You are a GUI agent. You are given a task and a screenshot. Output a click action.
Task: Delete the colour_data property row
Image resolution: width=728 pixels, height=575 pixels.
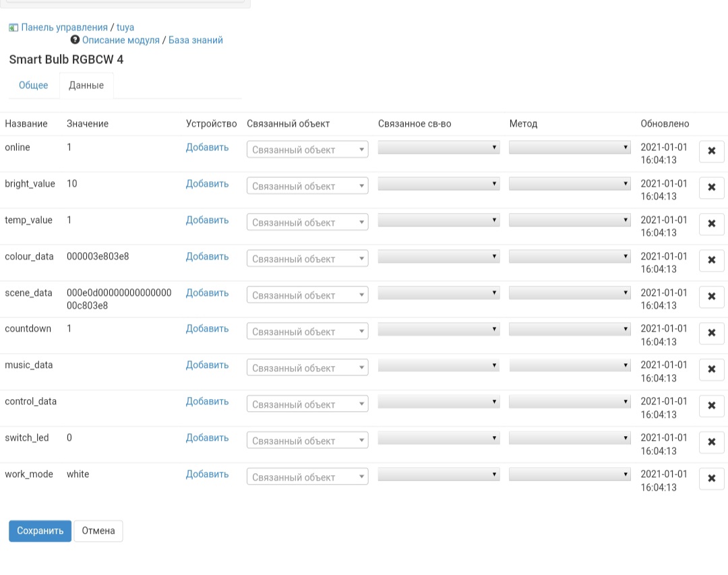click(x=711, y=260)
